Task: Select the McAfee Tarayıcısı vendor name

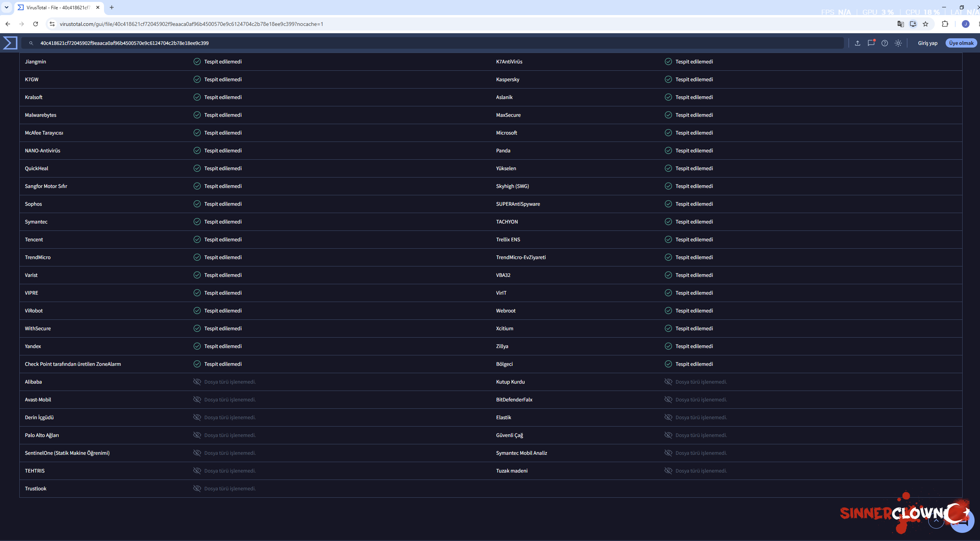Action: pos(44,133)
